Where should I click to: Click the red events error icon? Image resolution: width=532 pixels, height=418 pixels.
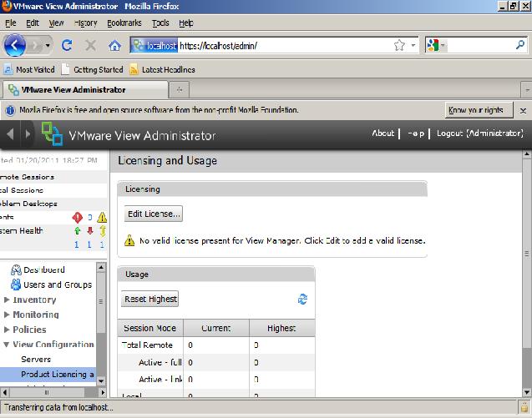78,217
